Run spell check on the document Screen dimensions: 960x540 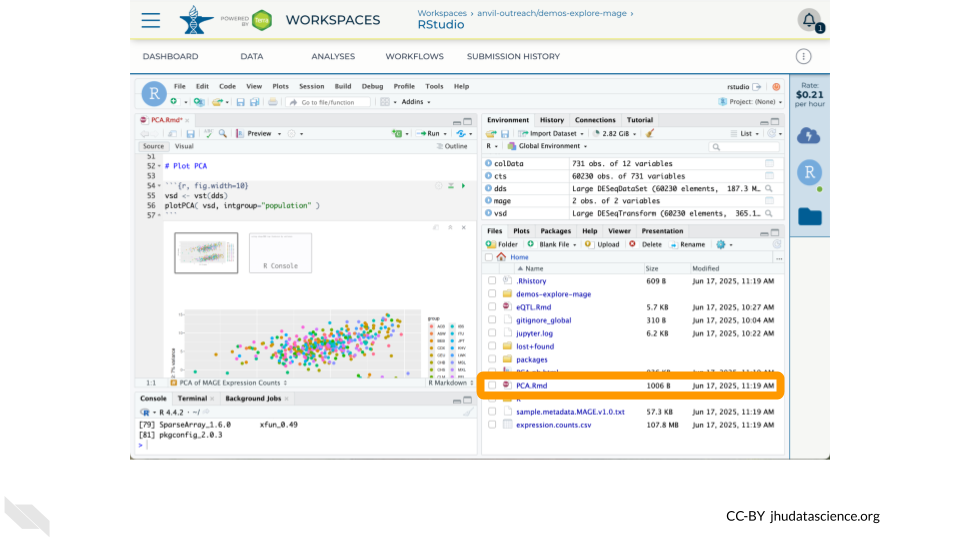[208, 133]
